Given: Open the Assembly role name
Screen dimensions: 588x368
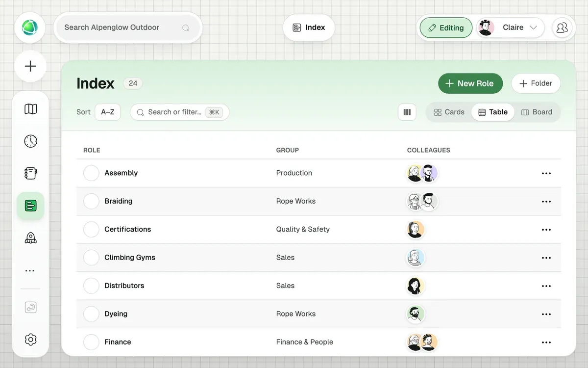Looking at the screenshot, I should [121, 173].
